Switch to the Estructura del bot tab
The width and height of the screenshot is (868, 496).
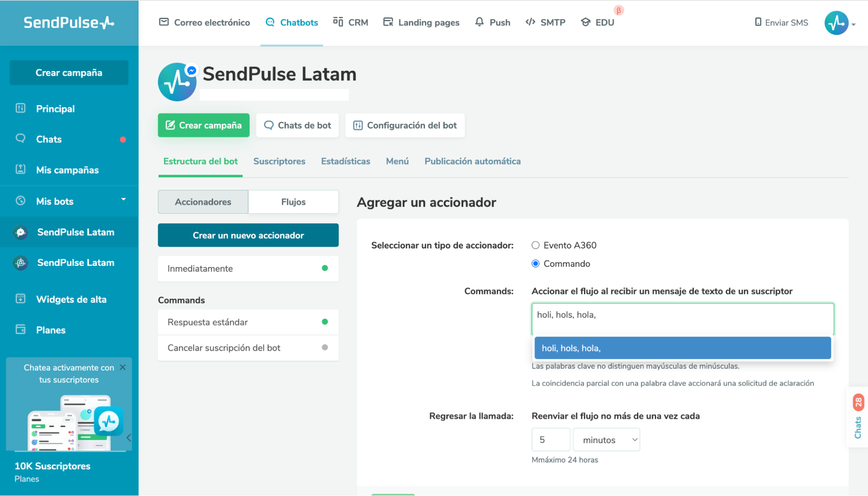[201, 161]
